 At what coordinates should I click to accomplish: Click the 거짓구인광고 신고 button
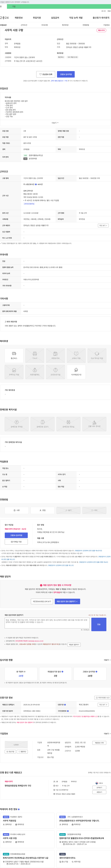coord(103,698)
